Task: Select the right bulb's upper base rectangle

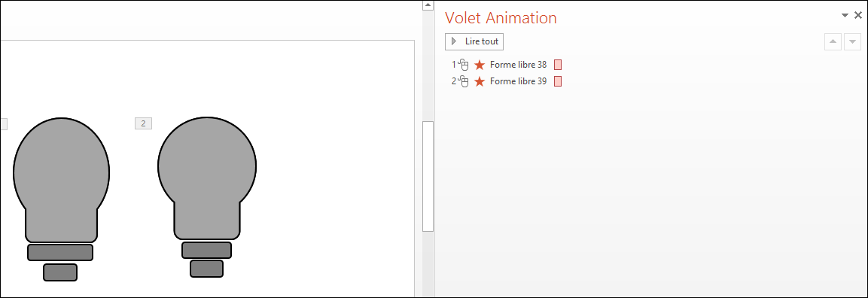Action: 206,250
